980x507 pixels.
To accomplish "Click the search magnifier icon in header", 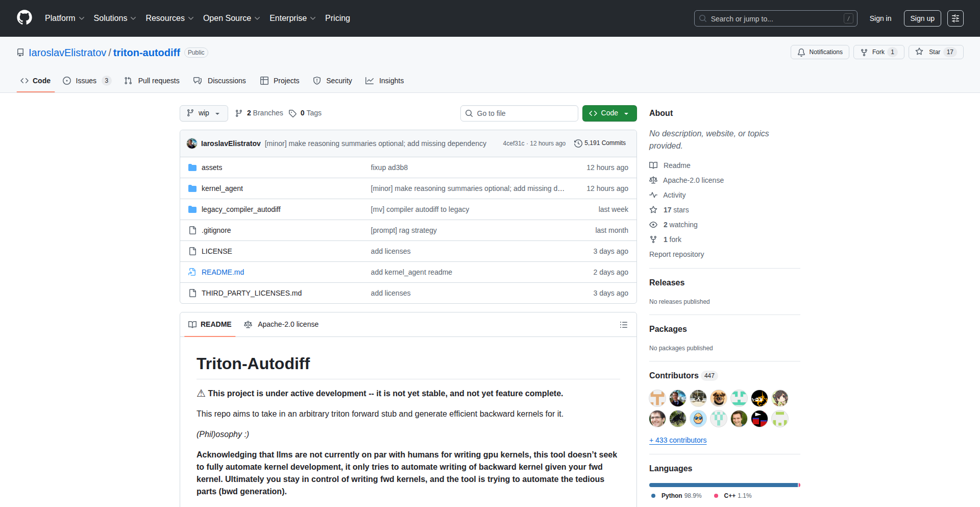I will (x=703, y=18).
